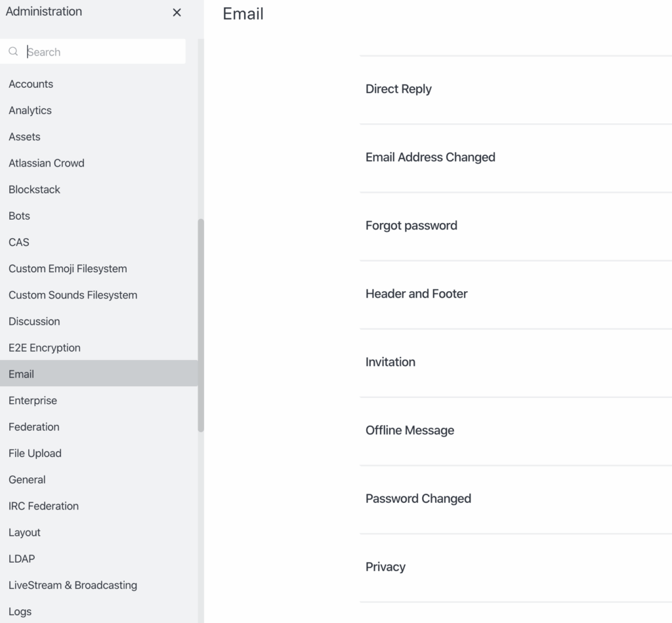Screen dimensions: 672x623
Task: Click the search magnifier icon
Action: pos(13,52)
